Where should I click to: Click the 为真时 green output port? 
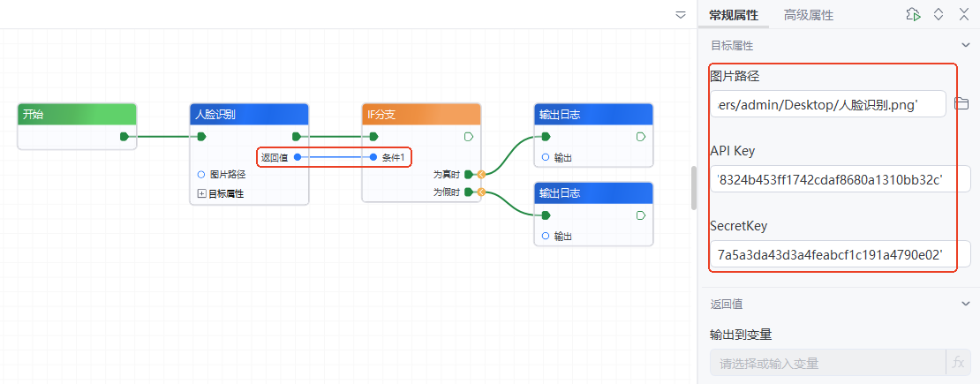click(469, 175)
